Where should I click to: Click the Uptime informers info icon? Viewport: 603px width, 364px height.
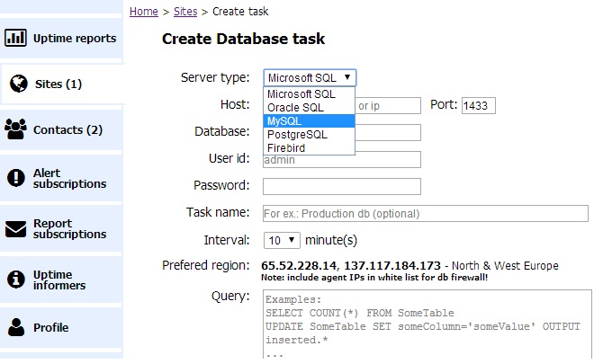(x=15, y=280)
